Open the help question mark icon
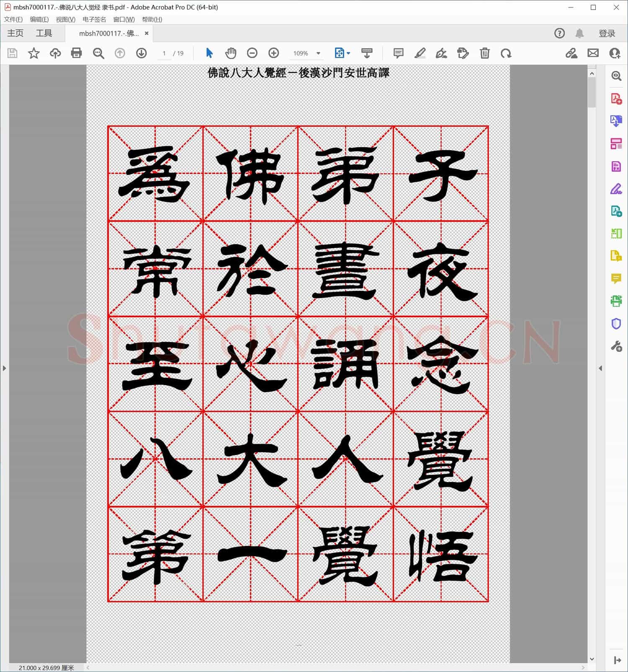This screenshot has height=672, width=628. coord(559,33)
